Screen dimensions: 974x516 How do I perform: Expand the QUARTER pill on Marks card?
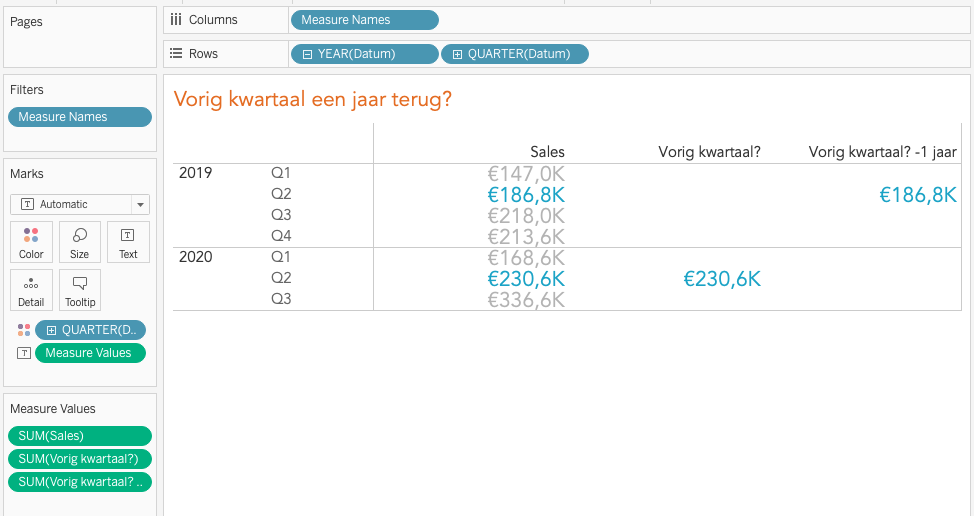point(51,330)
